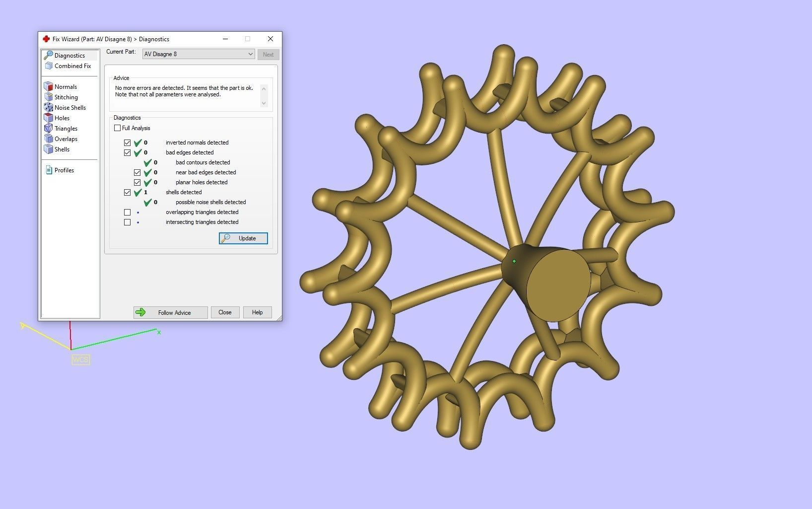Uncheck shells detected checkbox

[x=128, y=192]
